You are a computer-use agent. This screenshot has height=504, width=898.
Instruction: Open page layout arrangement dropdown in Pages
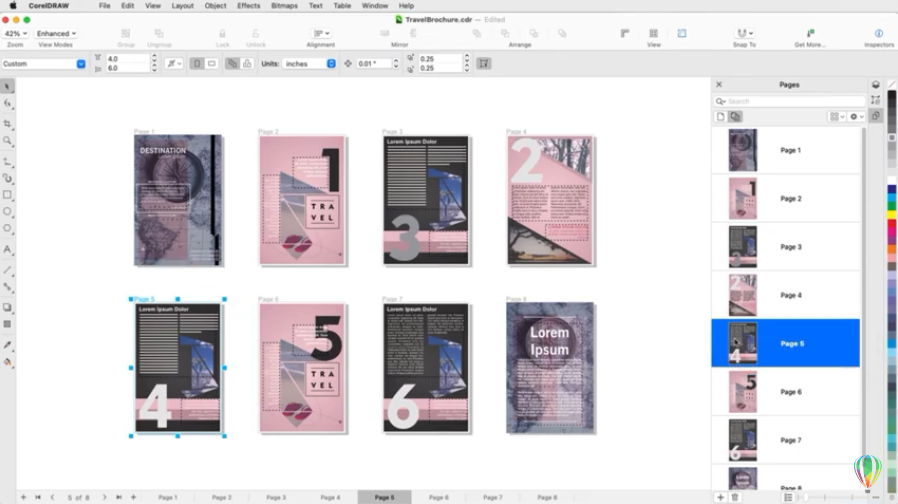[837, 117]
